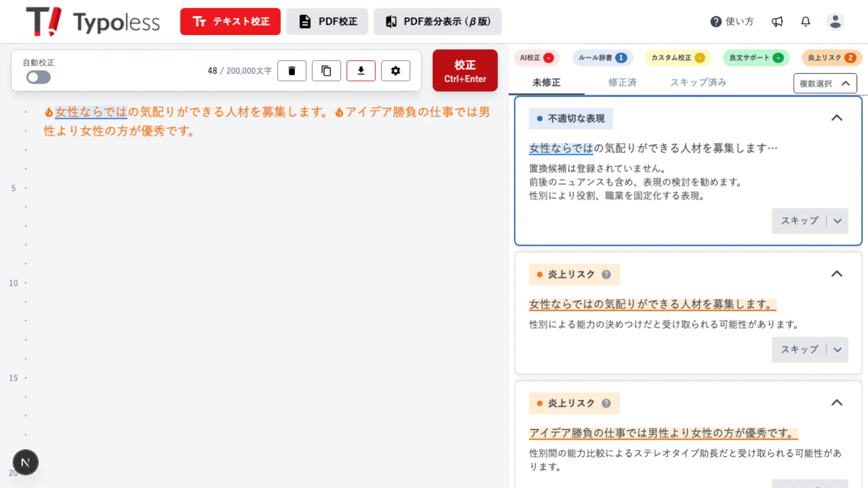Click the Typoless logo
This screenshot has width=868, height=488.
[93, 21]
